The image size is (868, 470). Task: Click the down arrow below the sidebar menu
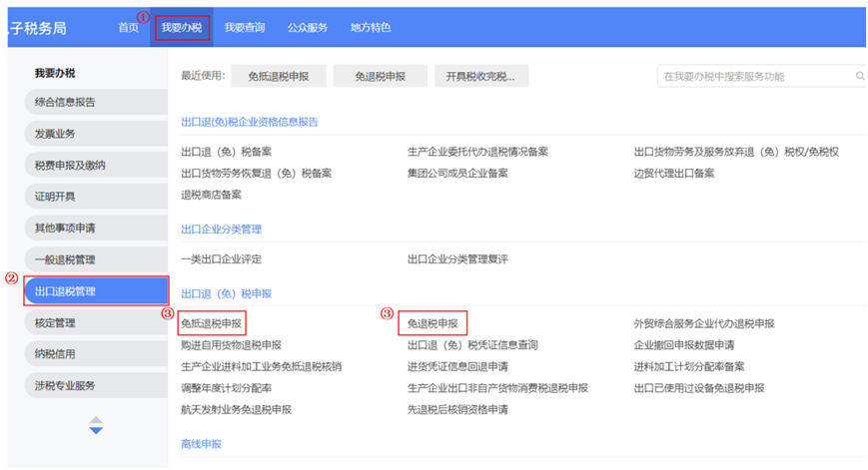(96, 431)
